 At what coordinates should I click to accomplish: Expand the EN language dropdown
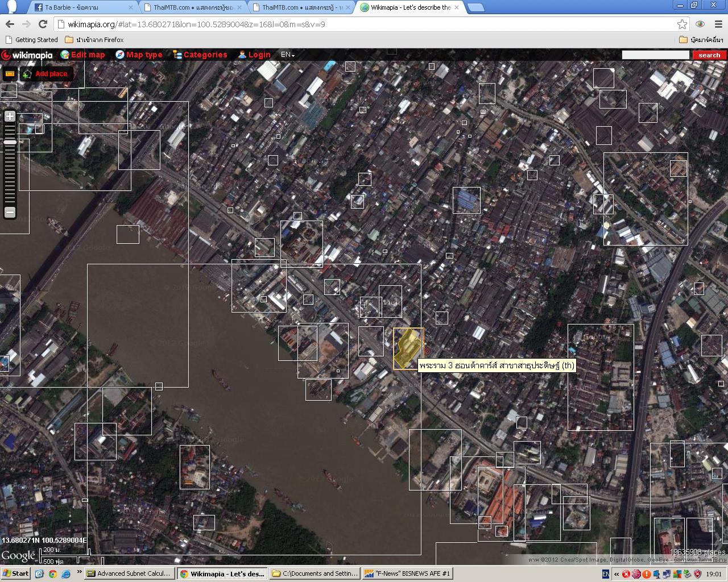pyautogui.click(x=288, y=55)
